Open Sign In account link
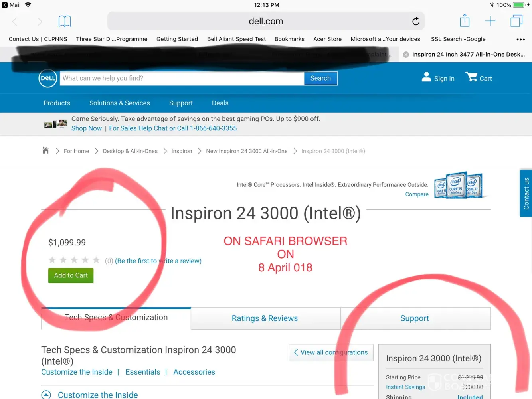The image size is (532, 399). (x=438, y=78)
